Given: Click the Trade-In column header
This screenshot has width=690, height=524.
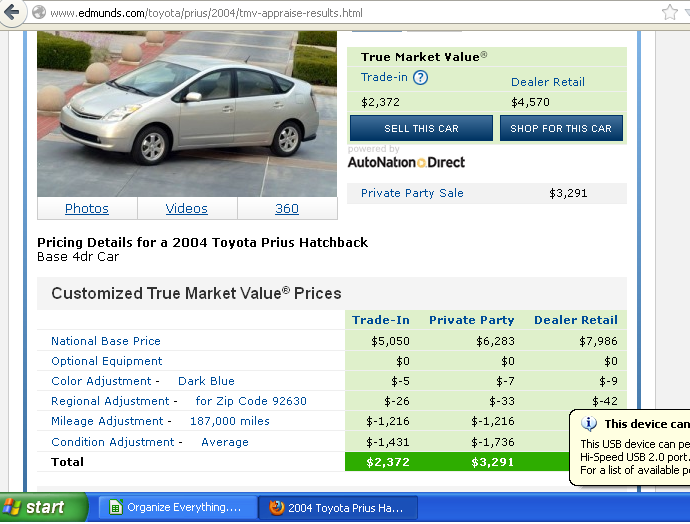Looking at the screenshot, I should (381, 320).
